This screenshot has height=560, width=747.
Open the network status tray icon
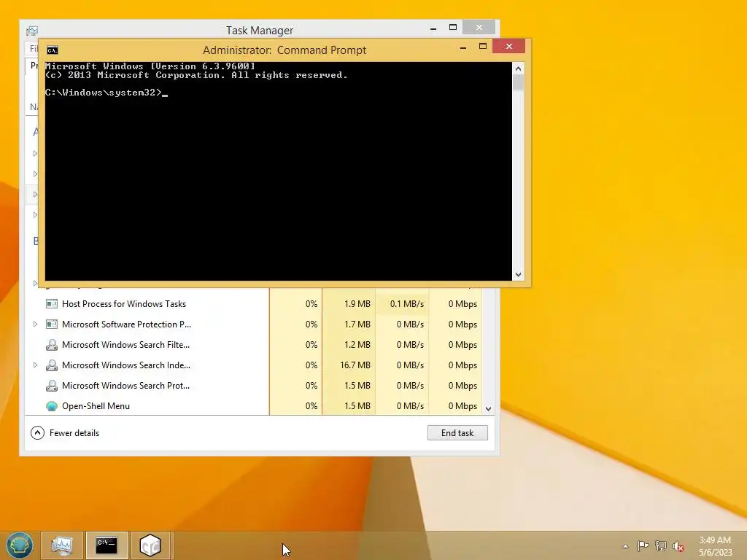[660, 546]
